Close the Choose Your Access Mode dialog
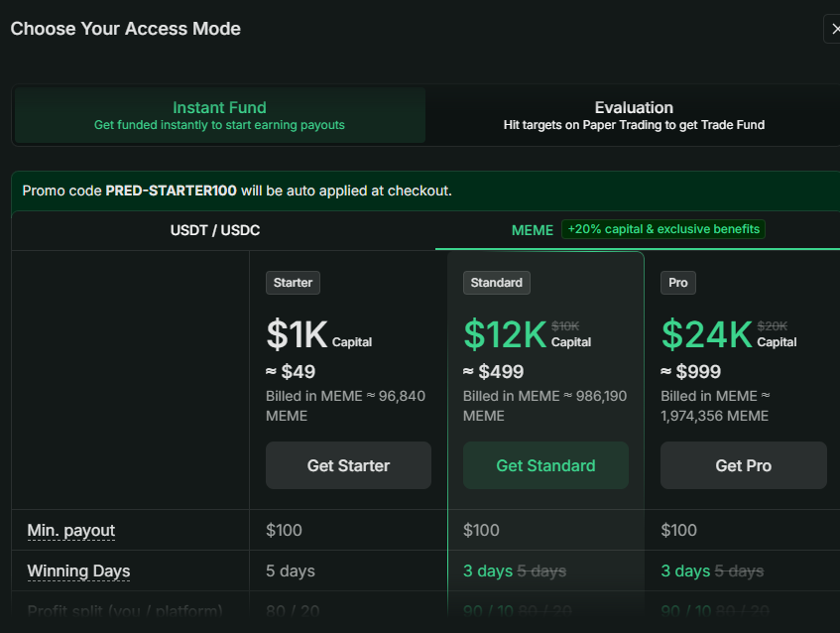The width and height of the screenshot is (840, 633). (833, 29)
